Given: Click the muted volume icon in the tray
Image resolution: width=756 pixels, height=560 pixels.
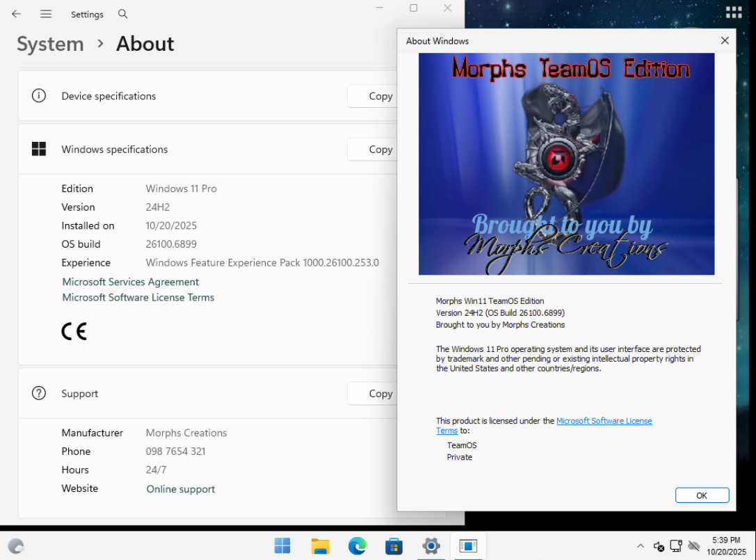Looking at the screenshot, I should 659,546.
